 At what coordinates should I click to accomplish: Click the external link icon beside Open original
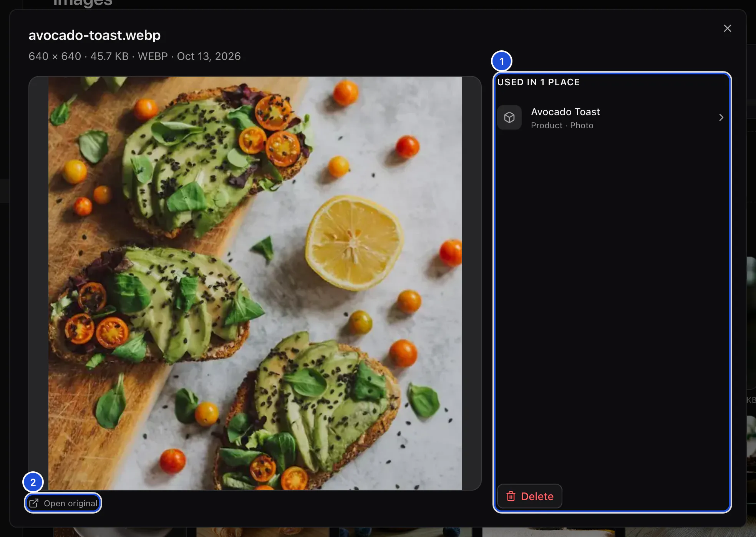[34, 503]
